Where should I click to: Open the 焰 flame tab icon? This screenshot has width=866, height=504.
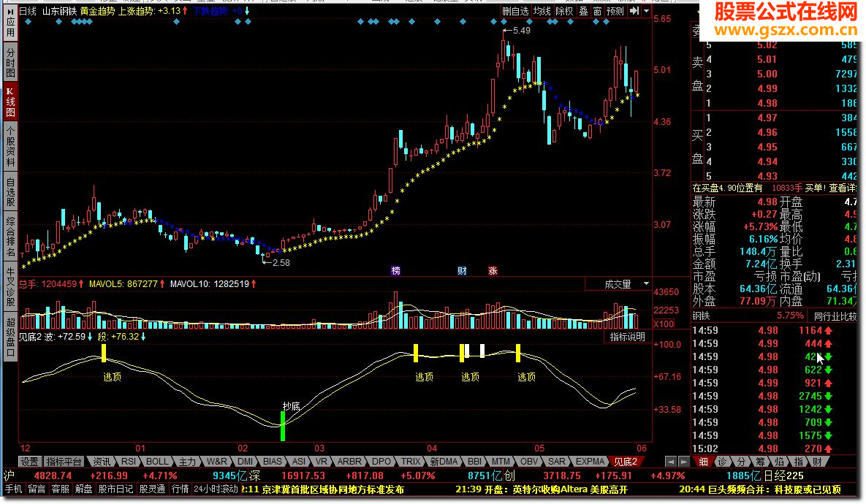pos(779,462)
